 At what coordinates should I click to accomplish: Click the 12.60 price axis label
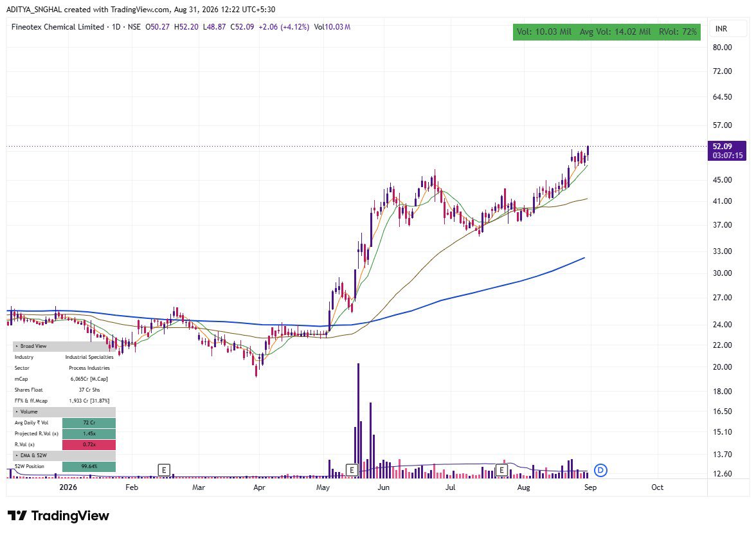coord(723,474)
